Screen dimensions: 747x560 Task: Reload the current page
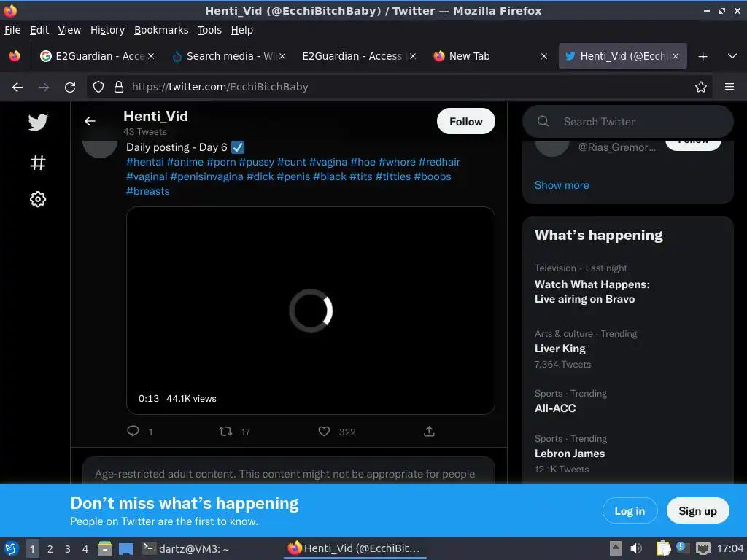tap(70, 87)
